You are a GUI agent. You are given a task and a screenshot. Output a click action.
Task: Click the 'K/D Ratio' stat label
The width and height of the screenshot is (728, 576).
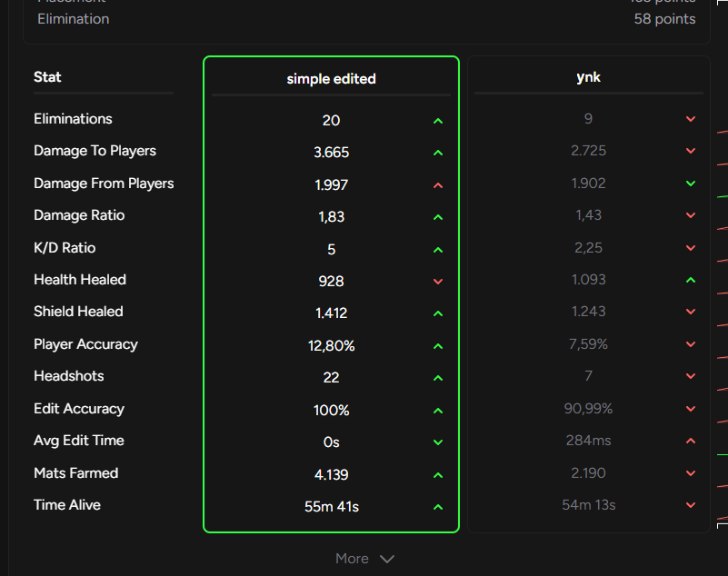point(65,248)
